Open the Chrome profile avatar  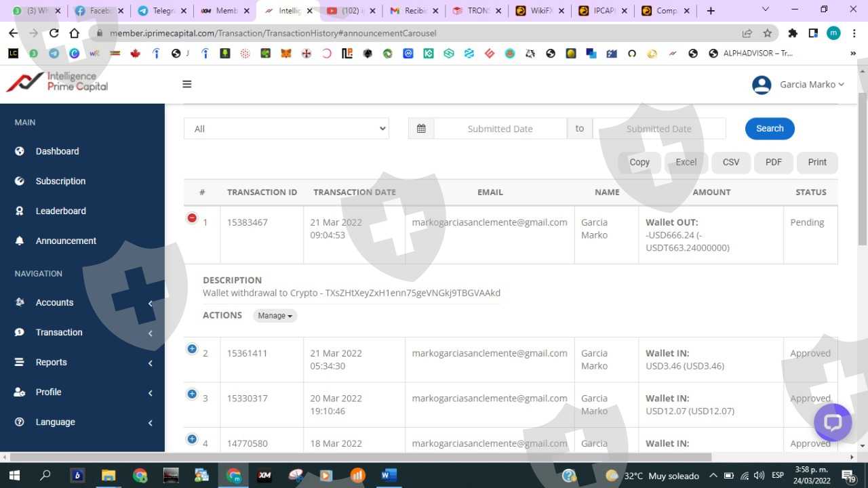tap(833, 33)
